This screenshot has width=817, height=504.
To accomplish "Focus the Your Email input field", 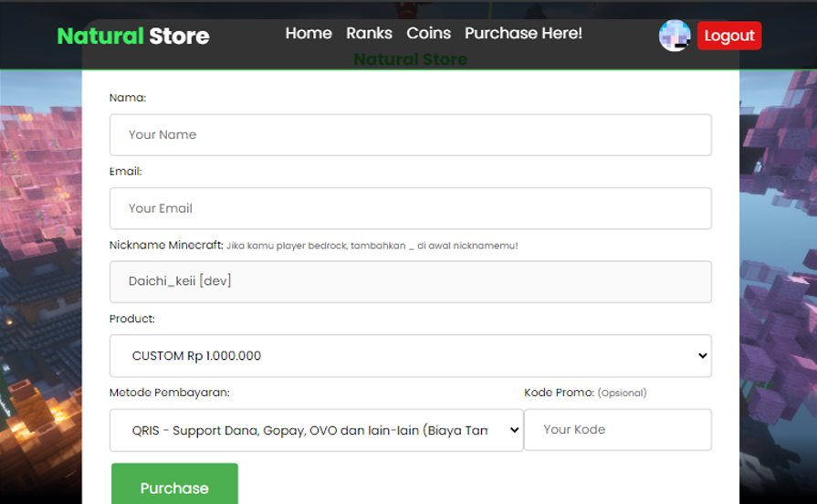I will (x=411, y=208).
